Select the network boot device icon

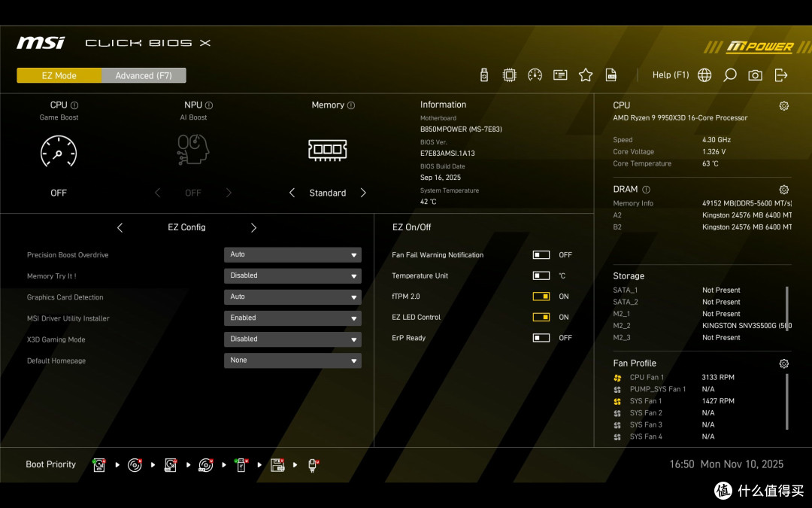point(313,465)
